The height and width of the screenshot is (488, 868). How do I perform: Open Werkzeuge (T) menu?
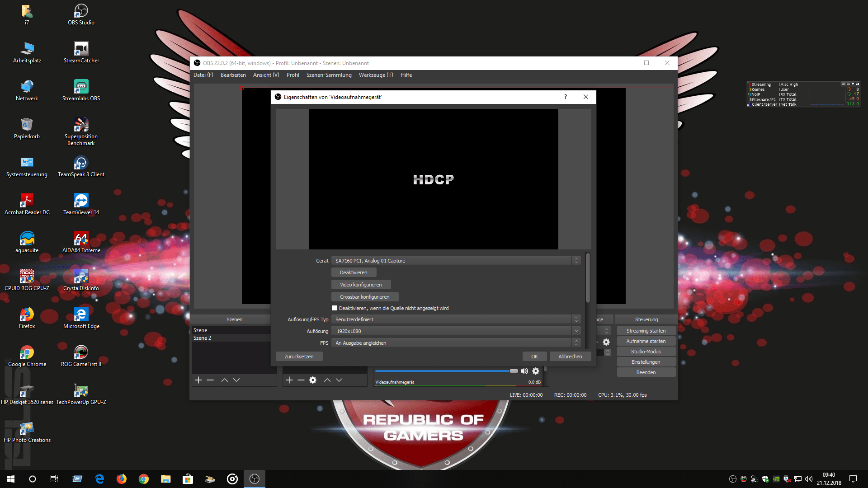click(376, 75)
